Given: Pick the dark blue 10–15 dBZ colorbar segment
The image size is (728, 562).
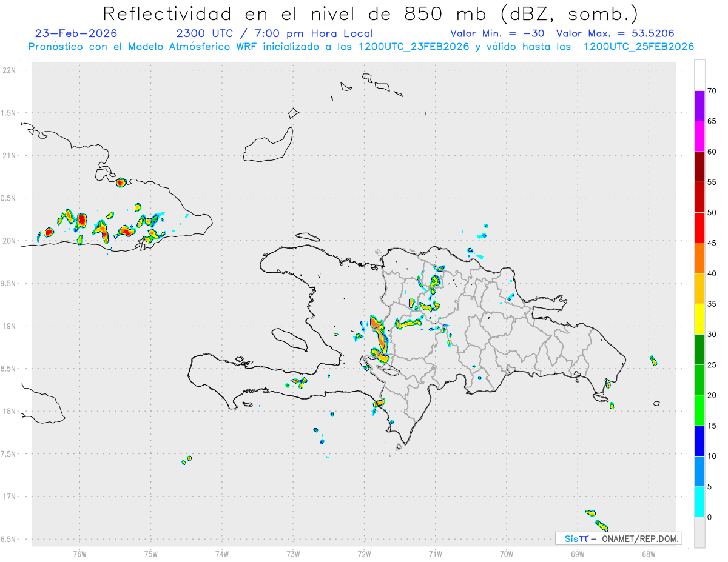Looking at the screenshot, I should point(699,441).
